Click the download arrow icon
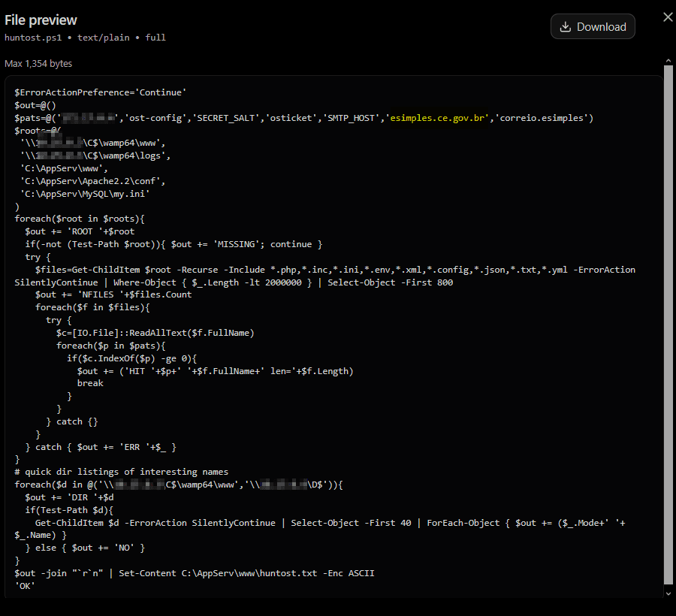Screen dimensions: 676x616 pos(565,27)
